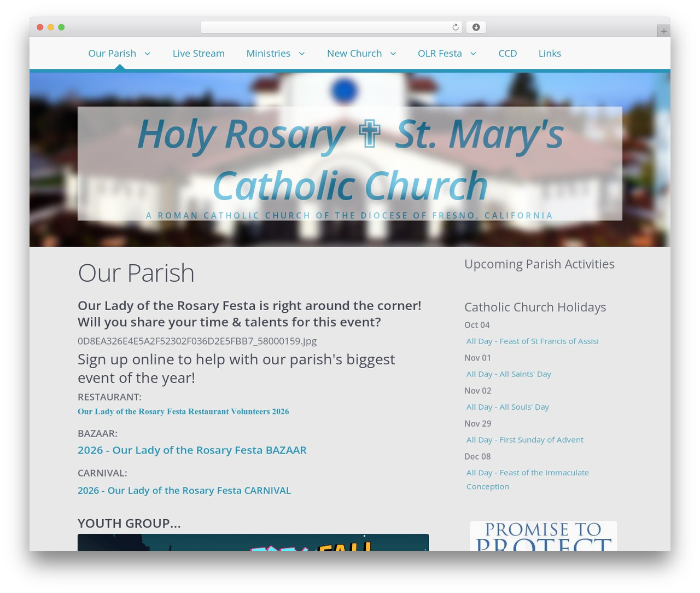This screenshot has height=593, width=700.
Task: Open the Ministries menu item
Action: pyautogui.click(x=268, y=54)
